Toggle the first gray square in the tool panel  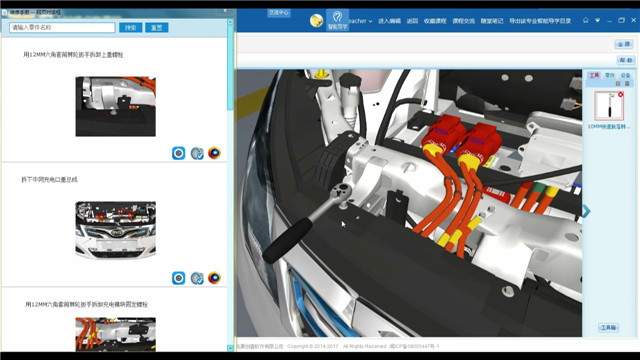(x=618, y=83)
